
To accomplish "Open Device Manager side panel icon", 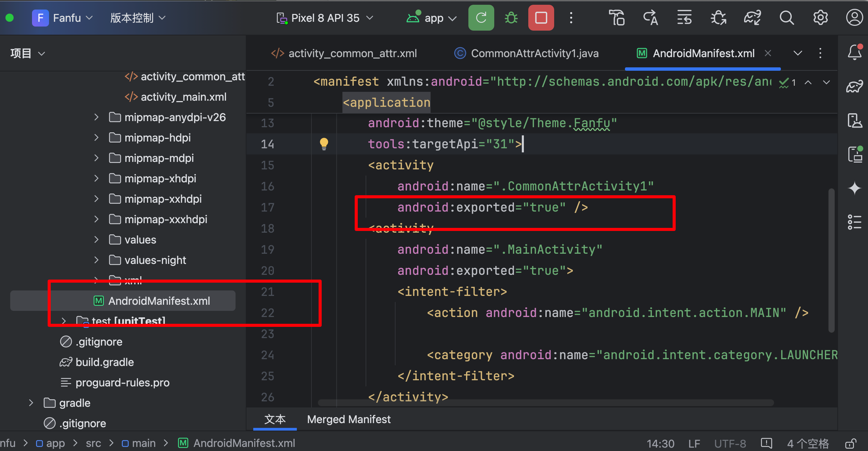I will click(854, 120).
